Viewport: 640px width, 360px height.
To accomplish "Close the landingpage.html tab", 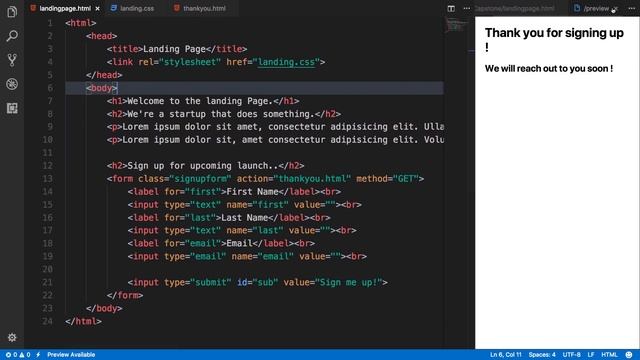I will pos(98,8).
